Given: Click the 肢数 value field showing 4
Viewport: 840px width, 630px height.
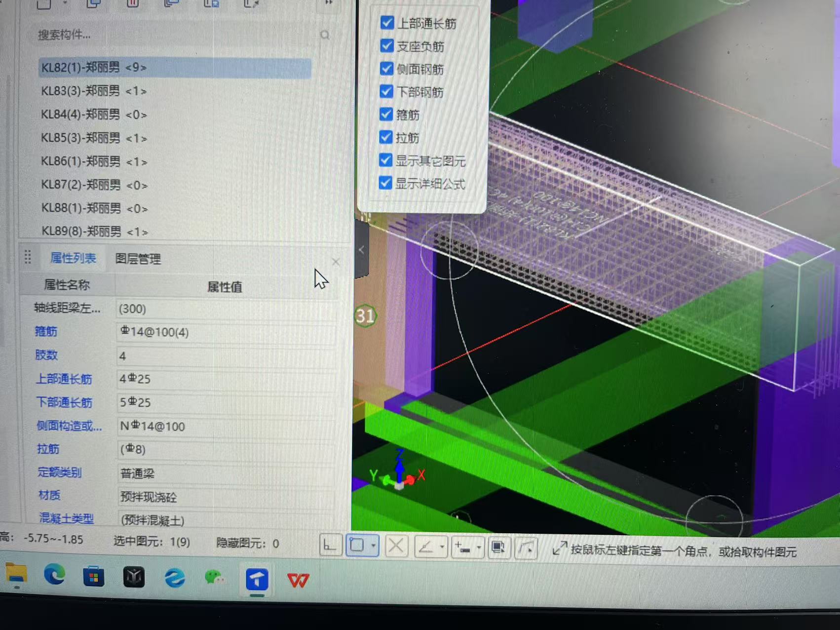Looking at the screenshot, I should point(226,356).
